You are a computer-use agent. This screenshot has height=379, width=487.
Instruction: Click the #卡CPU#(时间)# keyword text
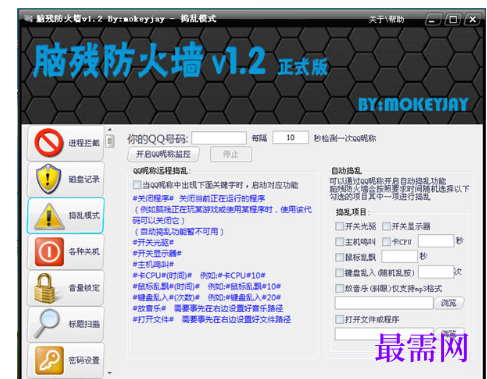pos(162,276)
